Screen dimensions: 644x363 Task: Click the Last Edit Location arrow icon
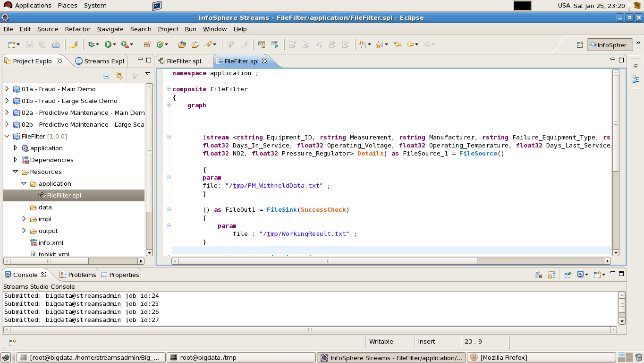point(398,44)
